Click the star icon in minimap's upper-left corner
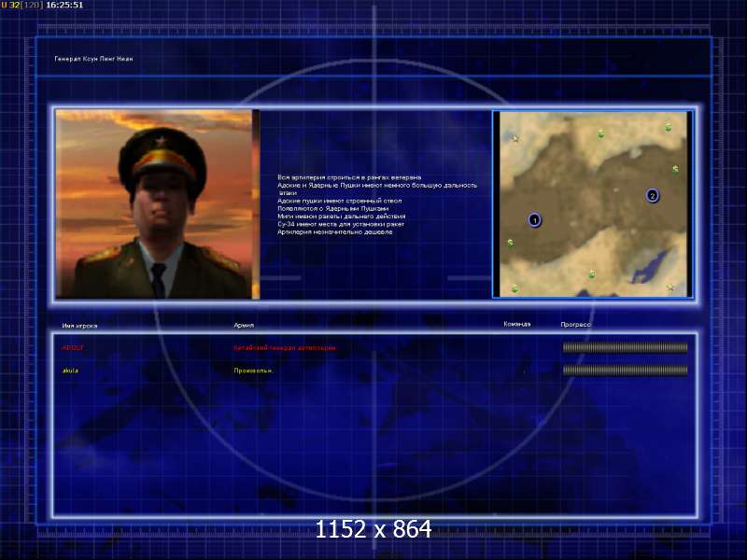This screenshot has height=560, width=747. coord(515,138)
